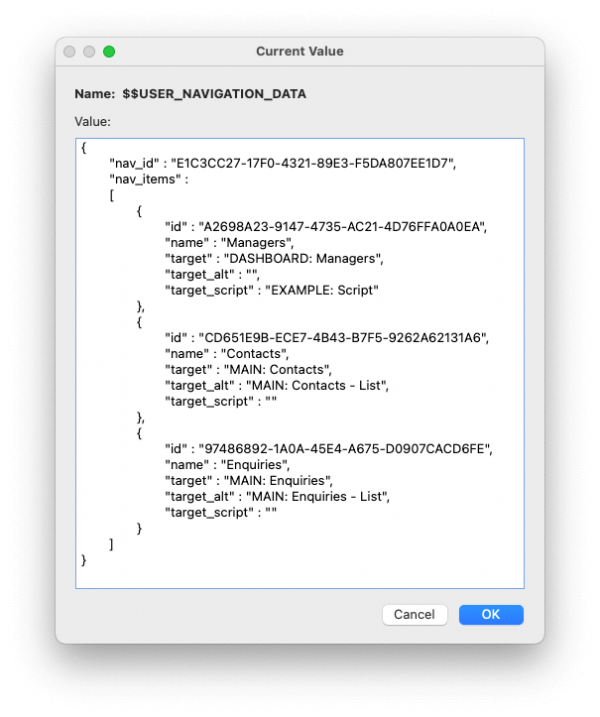Click the target "DASHBOARD: Managers" line

click(x=274, y=259)
